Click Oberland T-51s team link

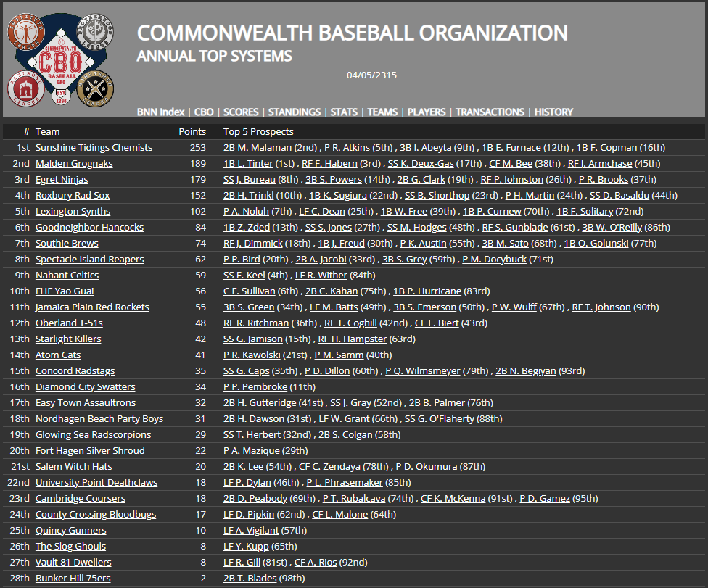tap(69, 323)
